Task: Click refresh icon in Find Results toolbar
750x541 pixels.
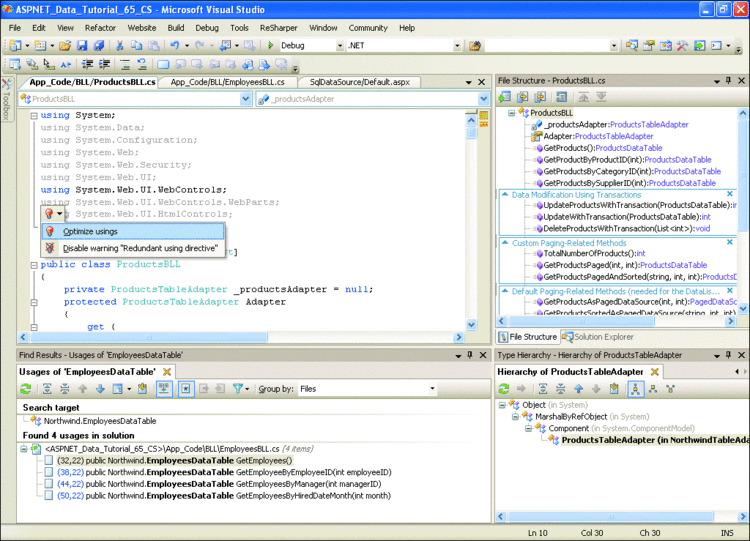Action: (26, 389)
